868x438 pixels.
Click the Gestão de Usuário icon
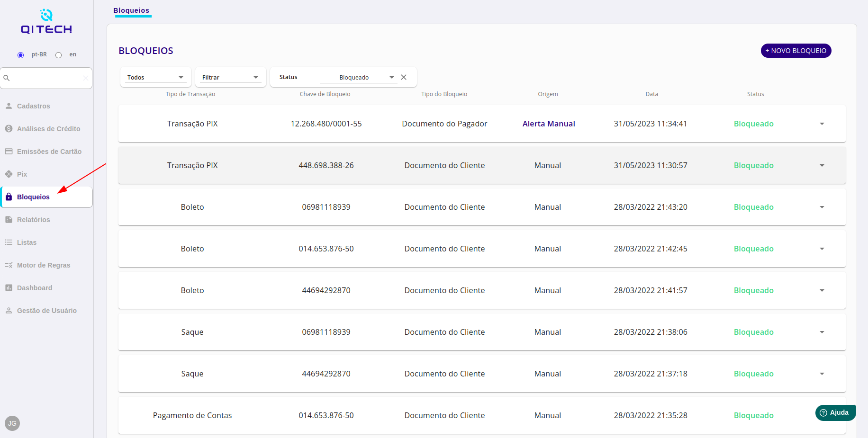[9, 311]
